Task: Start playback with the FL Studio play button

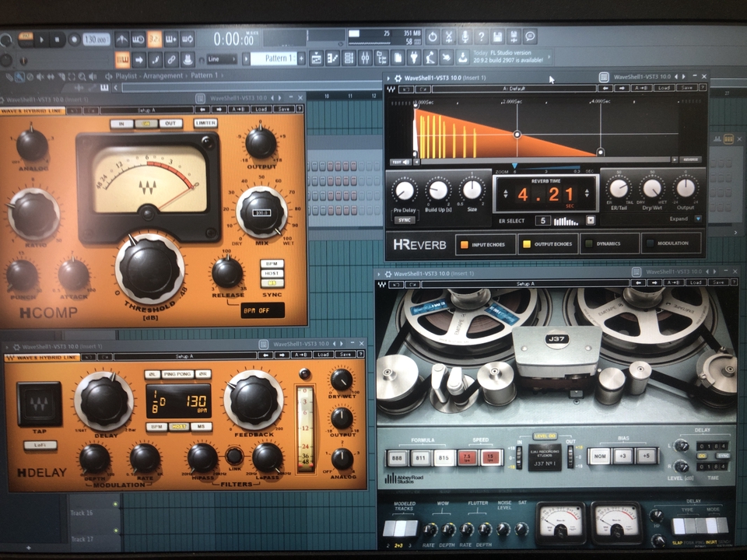Action: tap(41, 40)
